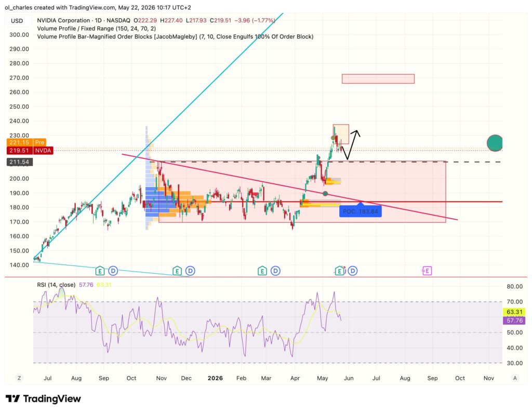Click the RSI 30.00 scale label
The height and width of the screenshot is (413, 532).
click(x=515, y=363)
